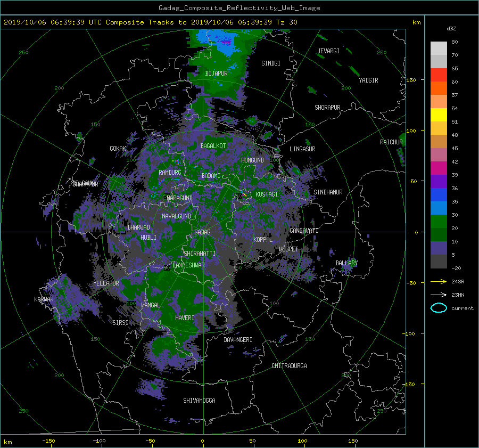
Task: Click the BALLARY city label
Action: point(346,263)
